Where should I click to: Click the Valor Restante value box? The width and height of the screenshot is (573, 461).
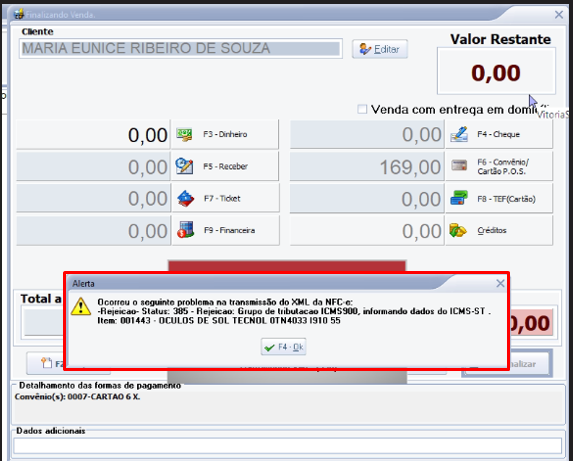(496, 71)
